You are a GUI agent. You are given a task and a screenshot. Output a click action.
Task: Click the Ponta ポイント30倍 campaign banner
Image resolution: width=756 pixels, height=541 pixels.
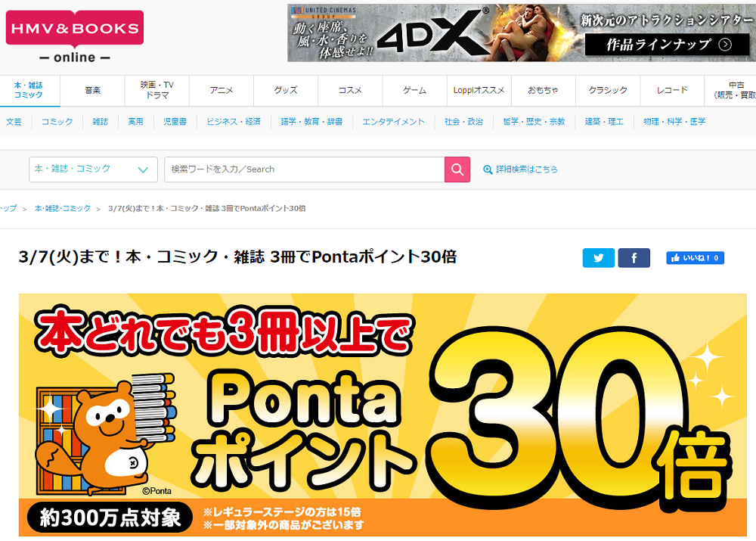coord(383,415)
